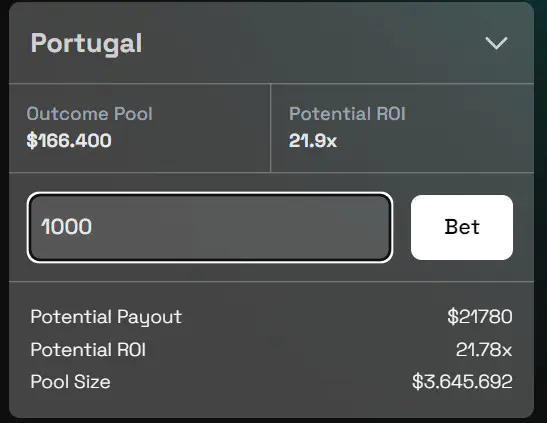Click the dollar sign before 166.400
Image resolution: width=547 pixels, height=423 pixels.
[32, 141]
